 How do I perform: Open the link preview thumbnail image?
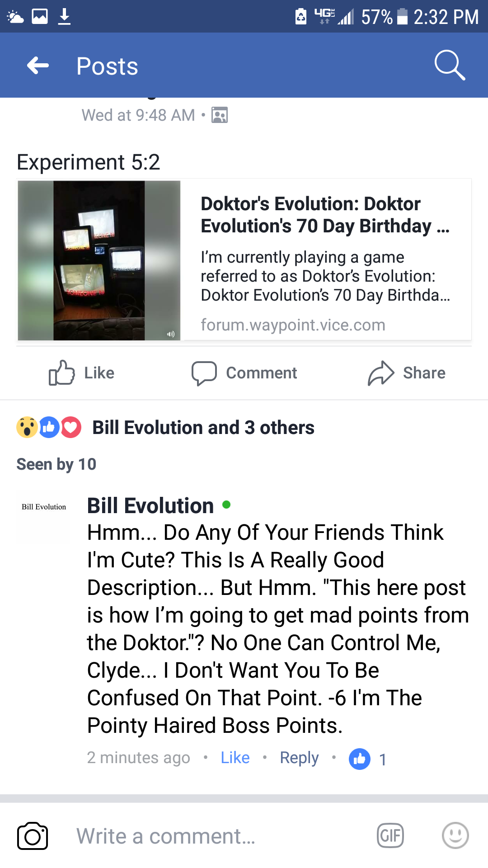coord(99,260)
